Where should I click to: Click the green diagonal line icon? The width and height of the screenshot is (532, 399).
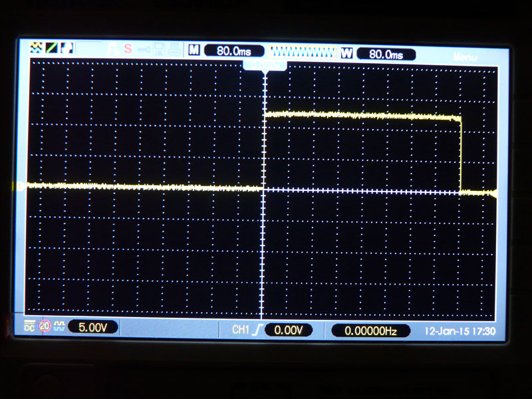point(51,49)
